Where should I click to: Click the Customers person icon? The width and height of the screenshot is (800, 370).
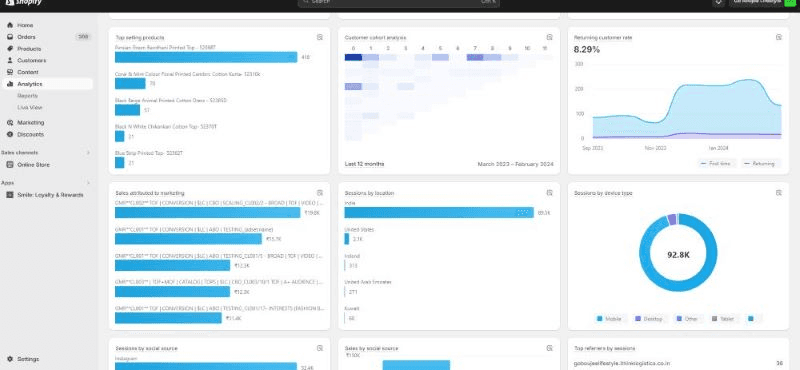tap(10, 60)
